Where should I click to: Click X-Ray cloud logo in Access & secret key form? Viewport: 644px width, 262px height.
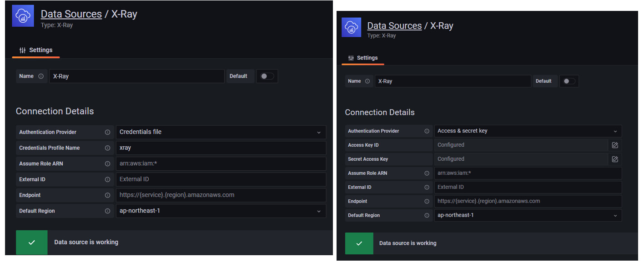point(351,27)
